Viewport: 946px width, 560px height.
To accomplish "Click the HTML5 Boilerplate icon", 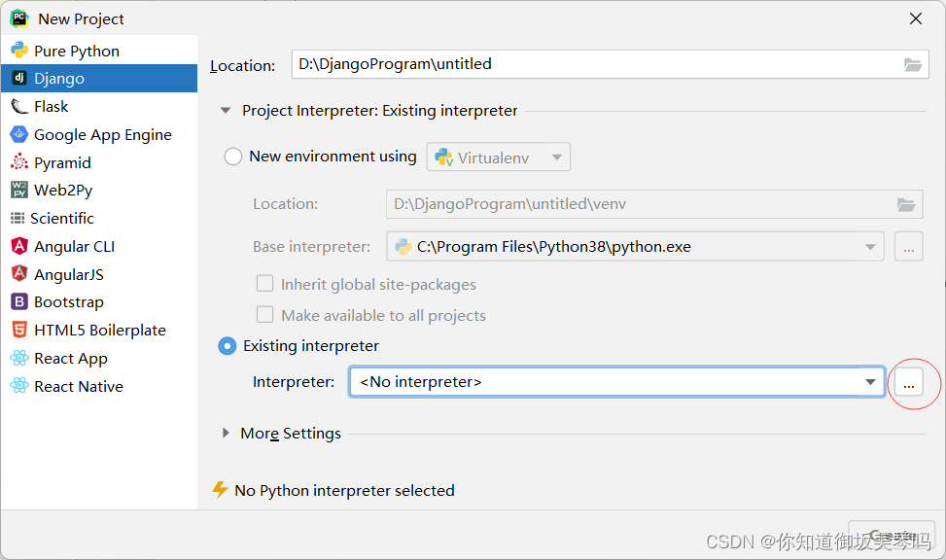I will tap(19, 330).
